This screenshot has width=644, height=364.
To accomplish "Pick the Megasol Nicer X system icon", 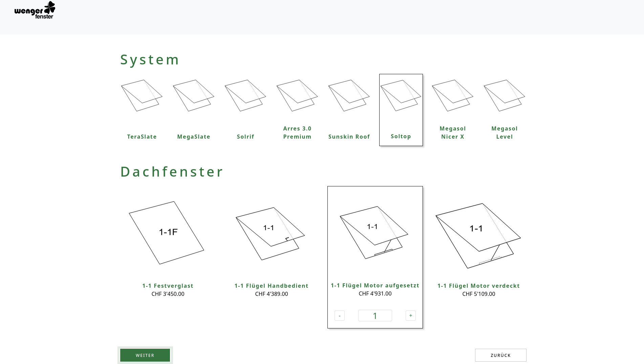I will click(453, 96).
